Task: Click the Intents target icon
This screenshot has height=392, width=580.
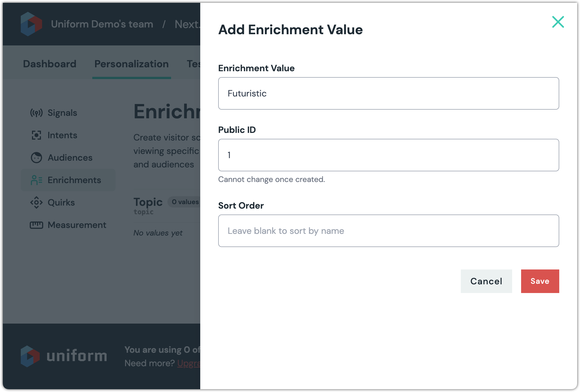Action: (36, 135)
